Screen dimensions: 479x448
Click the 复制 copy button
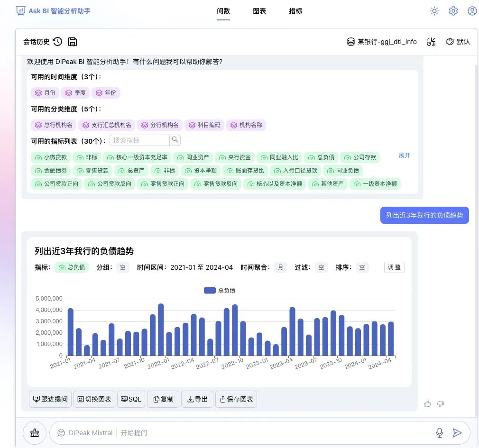coord(163,399)
